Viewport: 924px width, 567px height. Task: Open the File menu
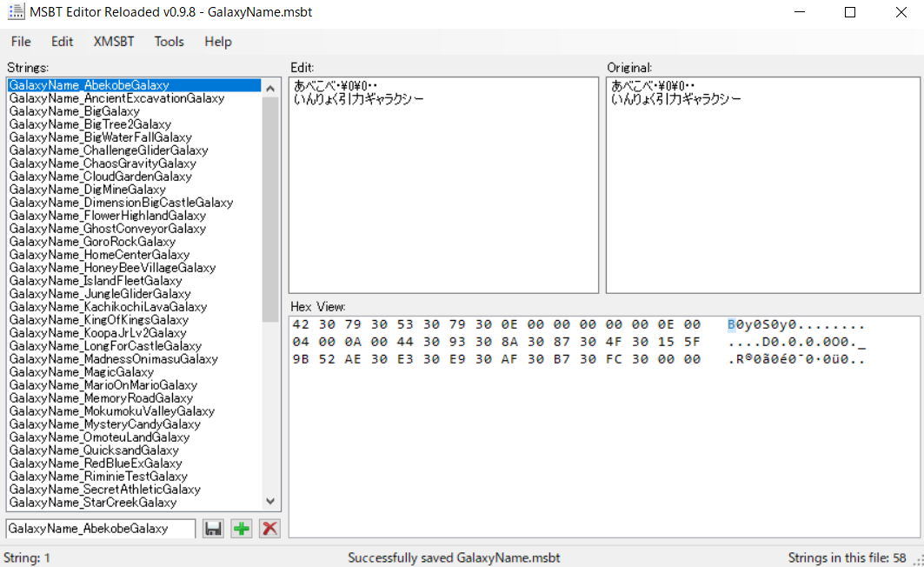tap(21, 42)
